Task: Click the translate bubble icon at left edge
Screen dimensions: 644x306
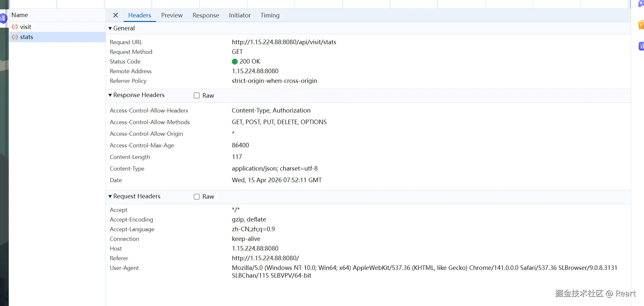Action: pos(3,18)
